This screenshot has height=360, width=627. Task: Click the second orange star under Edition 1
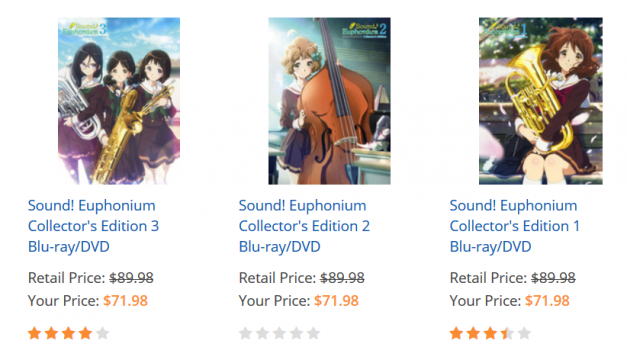click(473, 333)
